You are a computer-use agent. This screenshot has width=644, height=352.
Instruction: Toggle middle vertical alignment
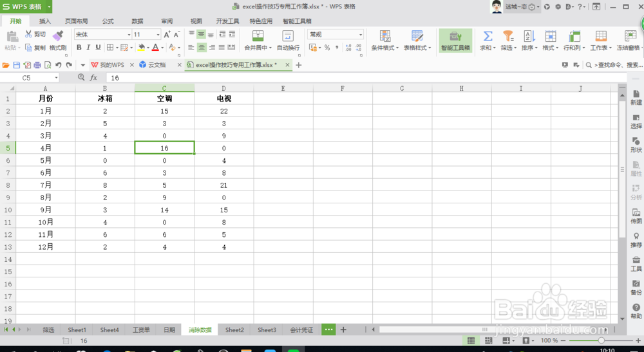pyautogui.click(x=201, y=34)
